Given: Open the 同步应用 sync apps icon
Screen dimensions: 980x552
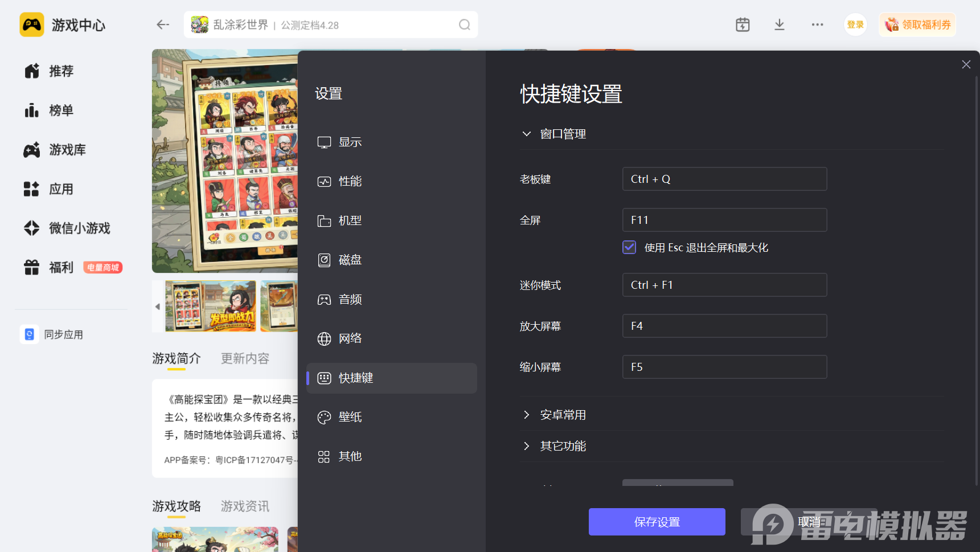Looking at the screenshot, I should click(30, 334).
